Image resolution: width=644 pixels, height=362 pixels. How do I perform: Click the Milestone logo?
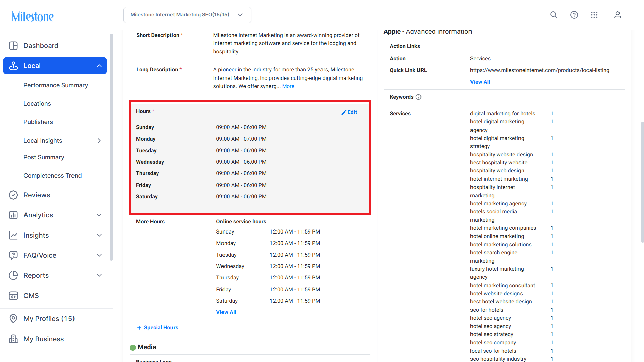tap(33, 16)
